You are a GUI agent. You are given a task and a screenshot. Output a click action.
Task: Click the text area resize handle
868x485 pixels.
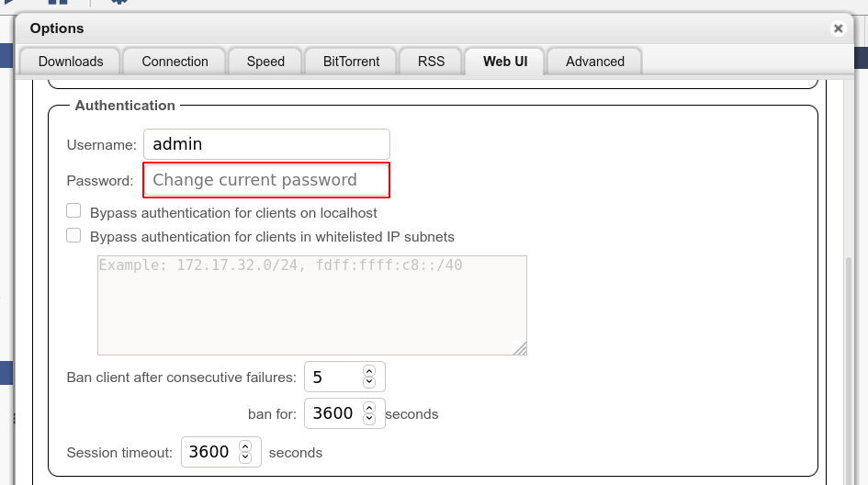coord(520,348)
